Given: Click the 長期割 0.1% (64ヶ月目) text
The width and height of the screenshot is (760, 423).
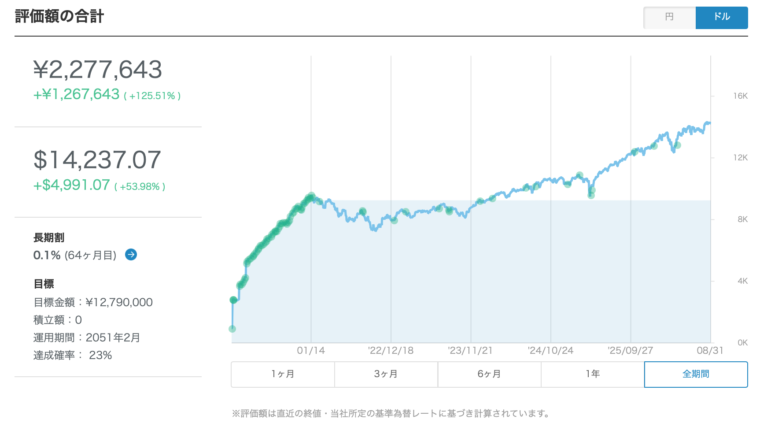Looking at the screenshot, I should [75, 255].
